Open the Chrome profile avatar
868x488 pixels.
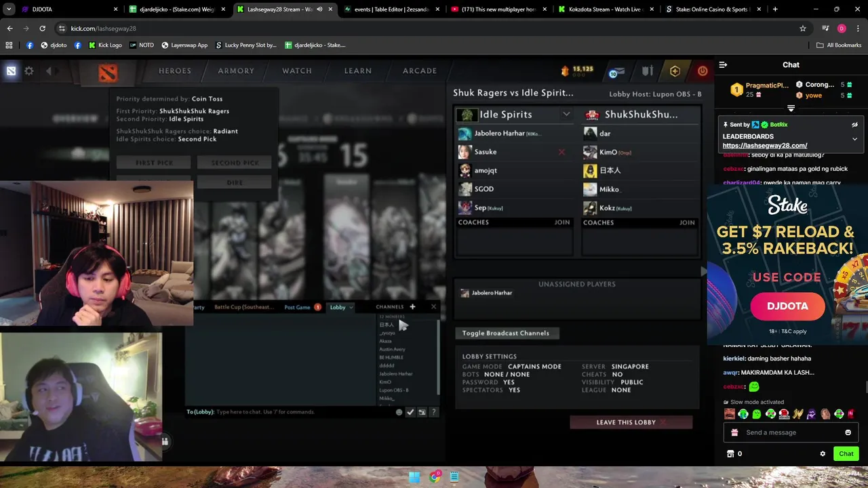(842, 28)
